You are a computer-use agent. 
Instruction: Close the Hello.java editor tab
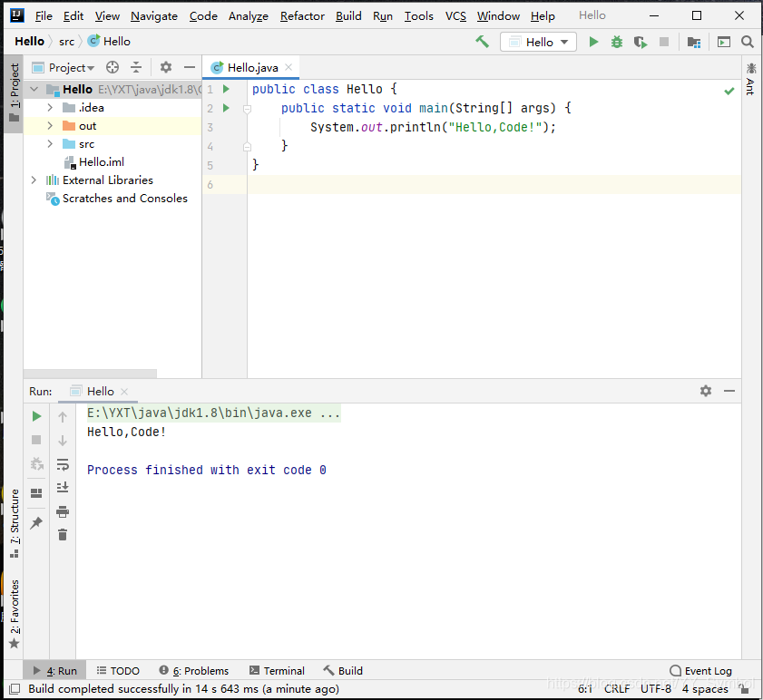(x=289, y=67)
